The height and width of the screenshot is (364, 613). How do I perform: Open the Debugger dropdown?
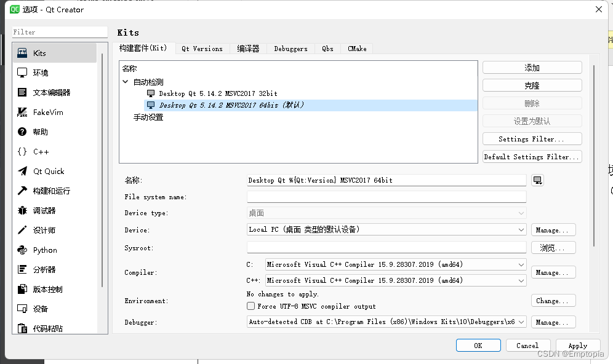pyautogui.click(x=387, y=322)
